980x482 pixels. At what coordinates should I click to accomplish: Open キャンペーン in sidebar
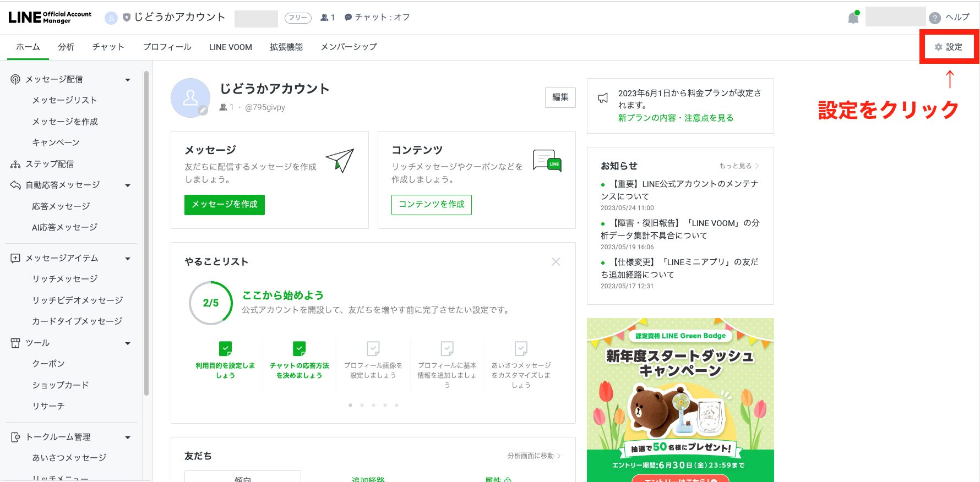point(56,143)
